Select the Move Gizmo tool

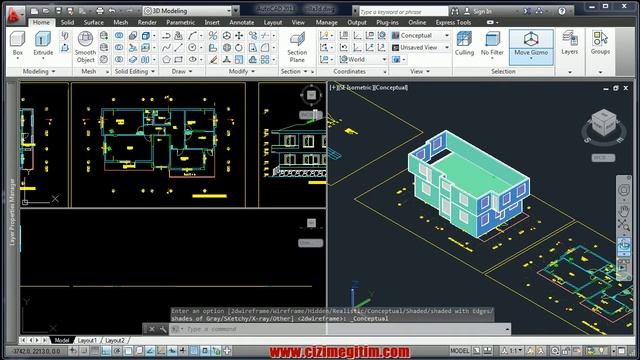pos(531,46)
